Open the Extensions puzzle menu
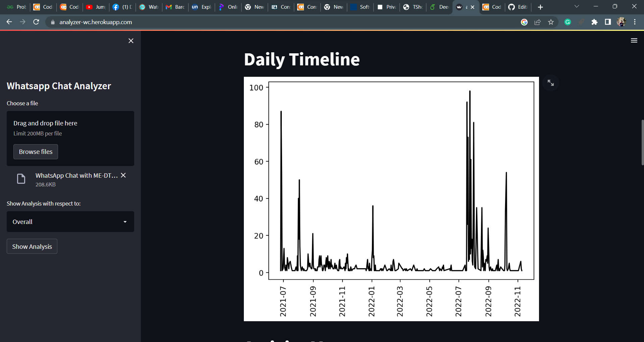Viewport: 644px width, 342px height. [x=594, y=22]
